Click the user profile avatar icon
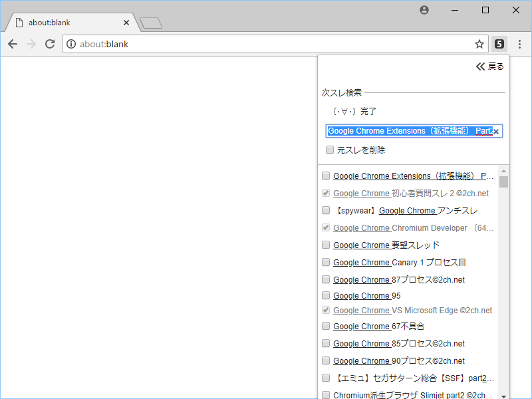Screen dimensions: 532x399 424,10
